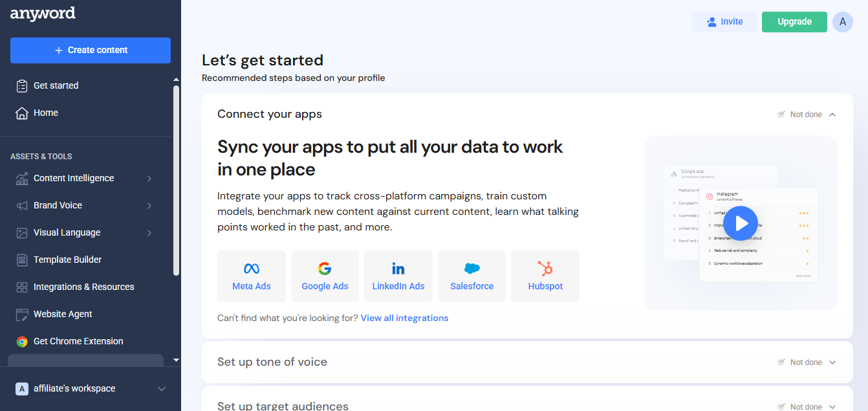
Task: Click the Get started clipboard icon
Action: 22,85
